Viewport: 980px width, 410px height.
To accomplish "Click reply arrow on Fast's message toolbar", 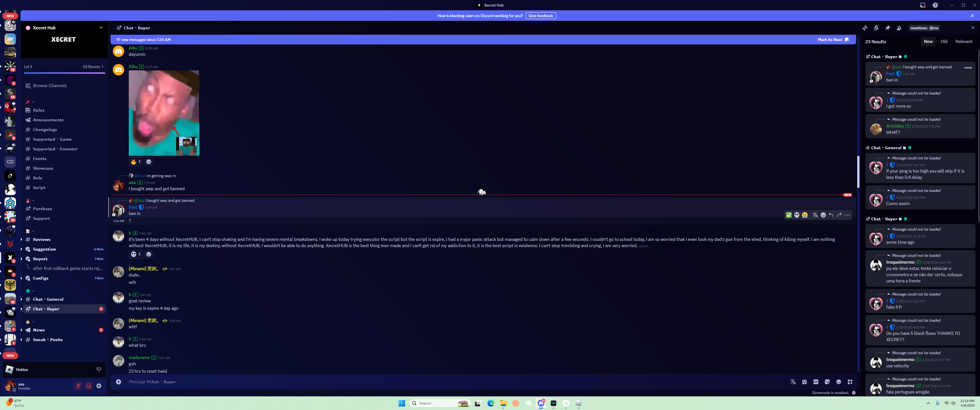I will [831, 215].
